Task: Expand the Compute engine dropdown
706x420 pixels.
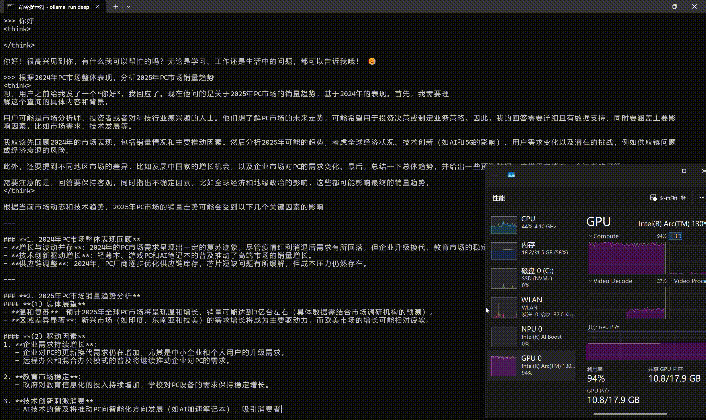Action: [x=590, y=234]
